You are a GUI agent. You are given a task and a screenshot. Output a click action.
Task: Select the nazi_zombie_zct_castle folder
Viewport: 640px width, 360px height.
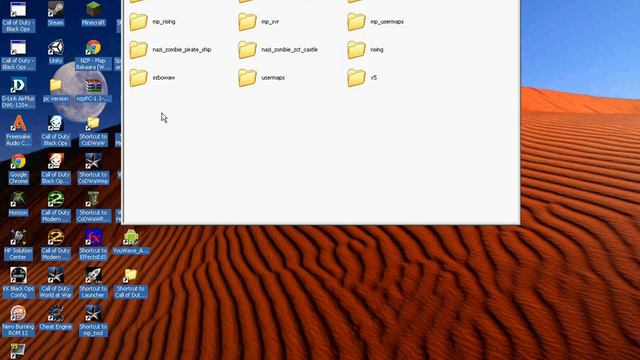278,50
